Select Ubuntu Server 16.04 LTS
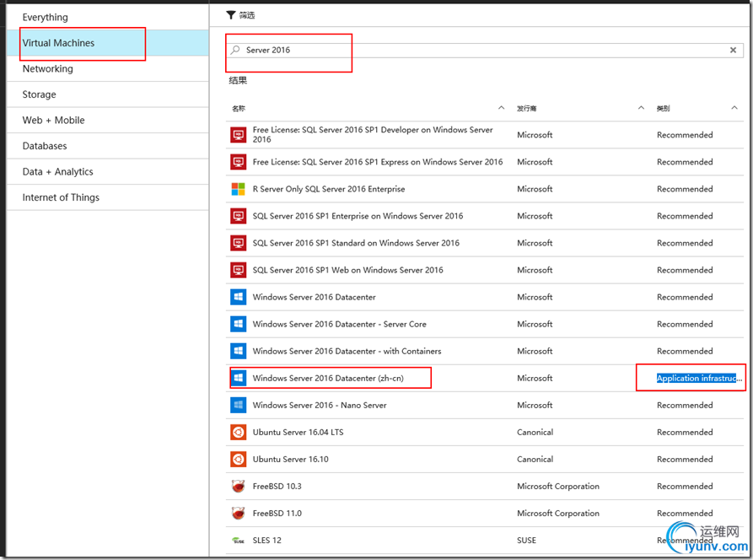The width and height of the screenshot is (753, 560). pyautogui.click(x=298, y=433)
